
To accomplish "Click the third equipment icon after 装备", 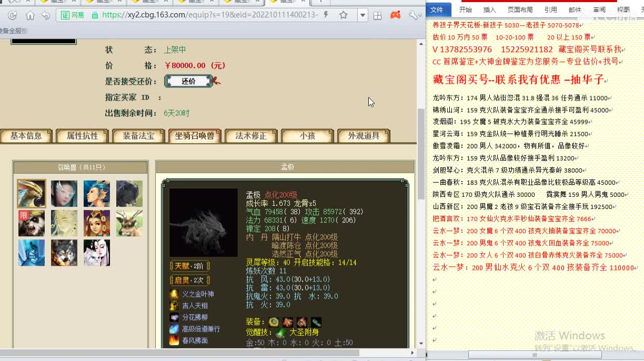I will tap(302, 322).
